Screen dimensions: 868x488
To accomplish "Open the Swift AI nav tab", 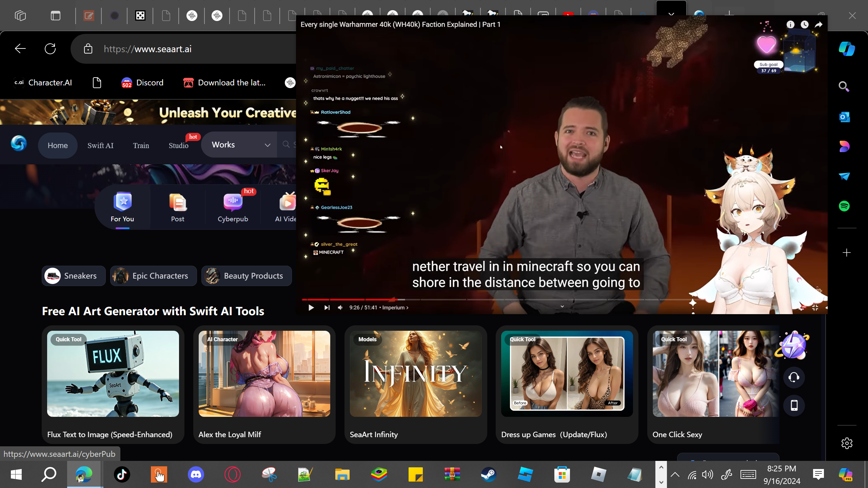I will click(100, 145).
